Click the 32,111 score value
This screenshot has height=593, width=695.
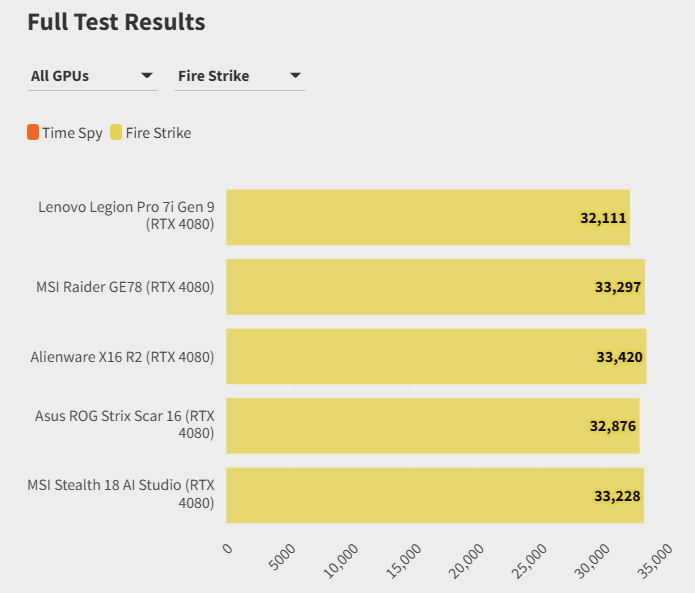[x=603, y=218]
